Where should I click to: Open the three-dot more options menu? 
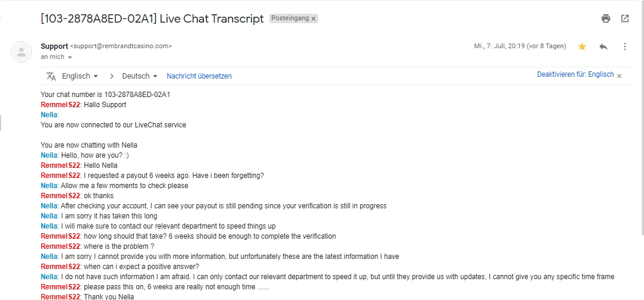coord(625,46)
